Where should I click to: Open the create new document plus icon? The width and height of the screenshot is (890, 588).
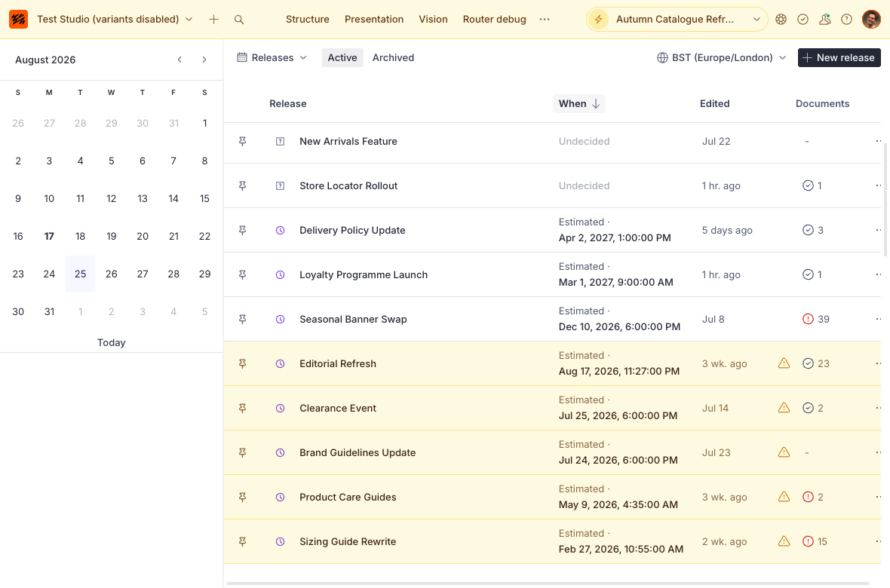(213, 20)
